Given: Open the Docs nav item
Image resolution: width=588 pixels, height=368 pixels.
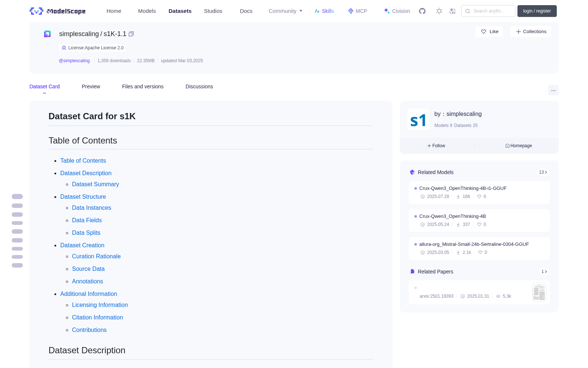Looking at the screenshot, I should pos(246,11).
